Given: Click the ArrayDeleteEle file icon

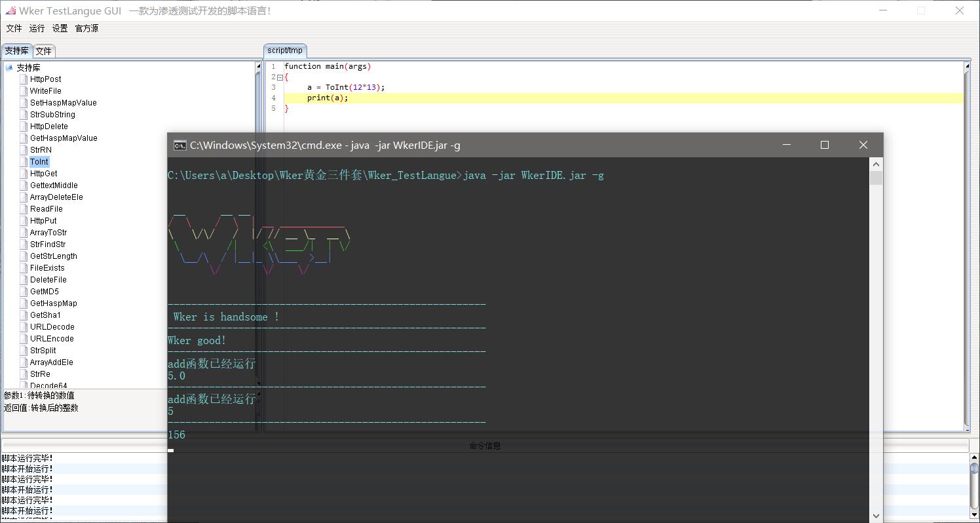Looking at the screenshot, I should 24,197.
